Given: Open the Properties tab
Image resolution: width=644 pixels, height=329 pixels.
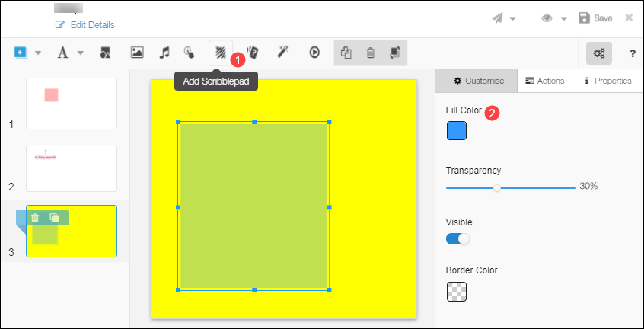Looking at the screenshot, I should tap(607, 81).
